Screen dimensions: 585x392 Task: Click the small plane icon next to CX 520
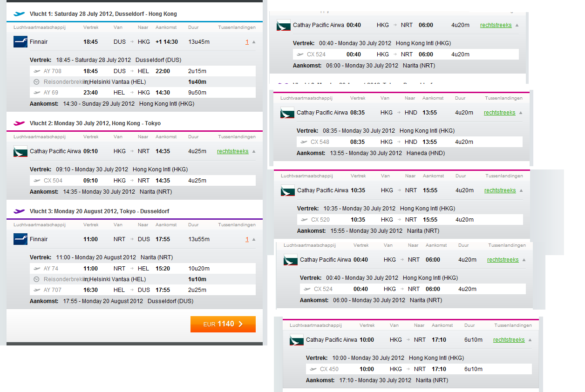pyautogui.click(x=304, y=220)
